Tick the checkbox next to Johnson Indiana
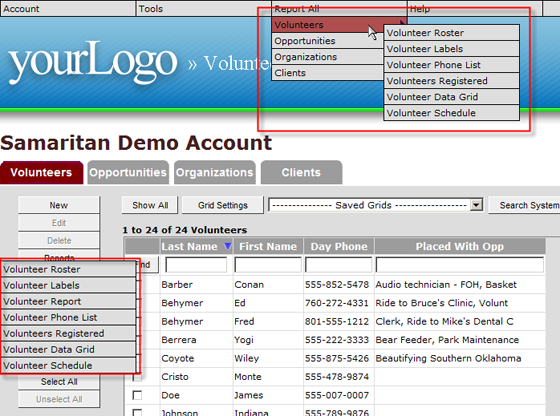560x416 pixels. (x=137, y=412)
